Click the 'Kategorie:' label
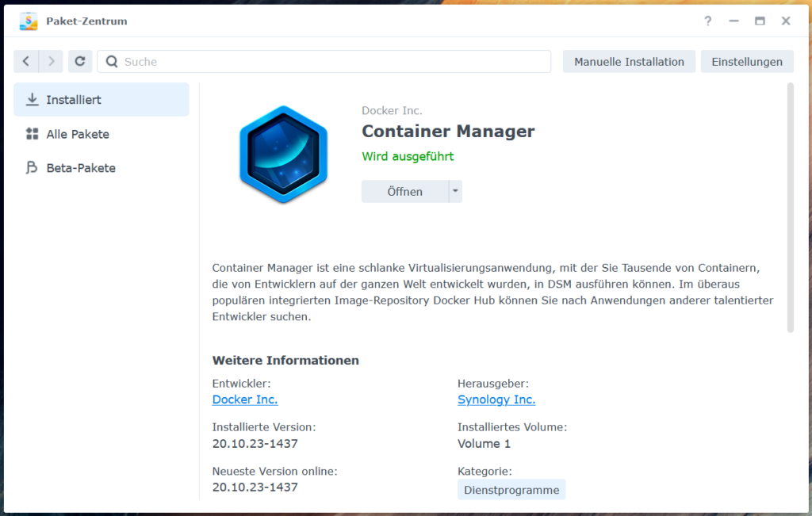The image size is (812, 516). (485, 471)
